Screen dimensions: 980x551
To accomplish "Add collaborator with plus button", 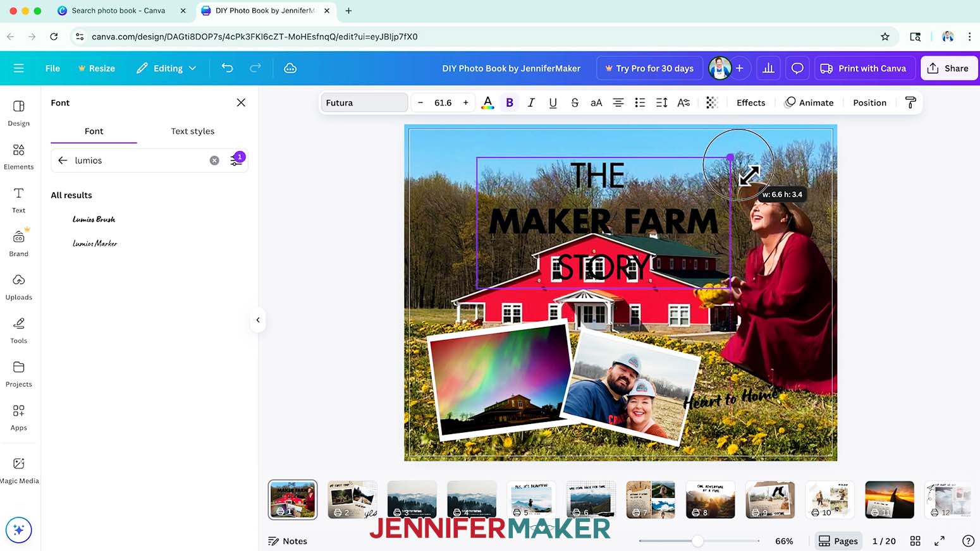I will point(739,68).
